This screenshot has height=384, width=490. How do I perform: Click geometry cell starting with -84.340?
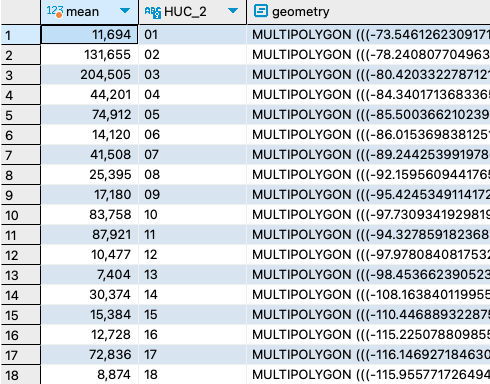click(369, 95)
